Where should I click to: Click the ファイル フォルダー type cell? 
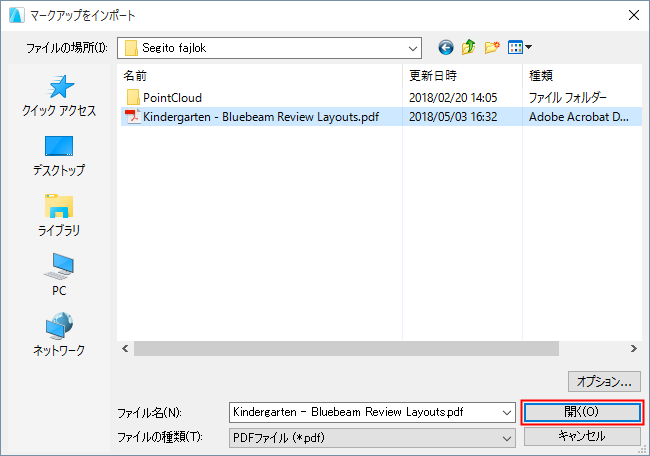pos(568,98)
